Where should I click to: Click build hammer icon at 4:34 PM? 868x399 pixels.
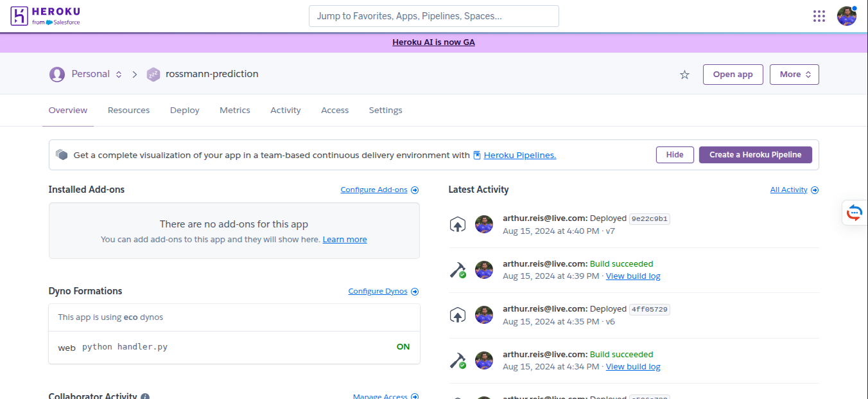pos(457,360)
